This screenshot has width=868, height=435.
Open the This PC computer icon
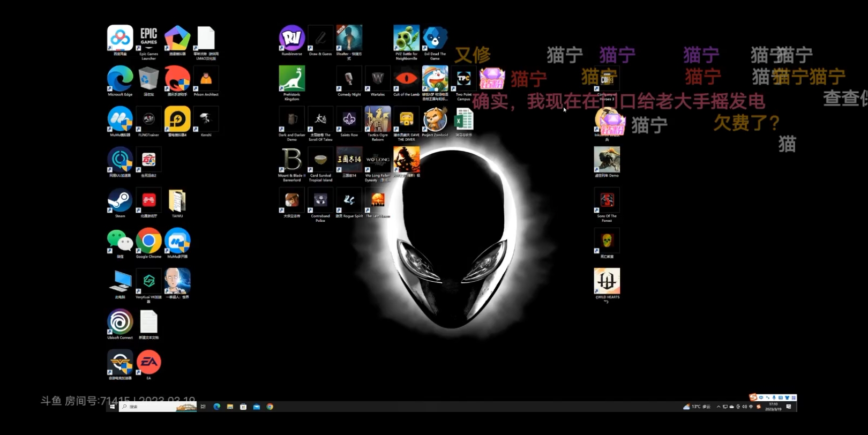coord(120,284)
